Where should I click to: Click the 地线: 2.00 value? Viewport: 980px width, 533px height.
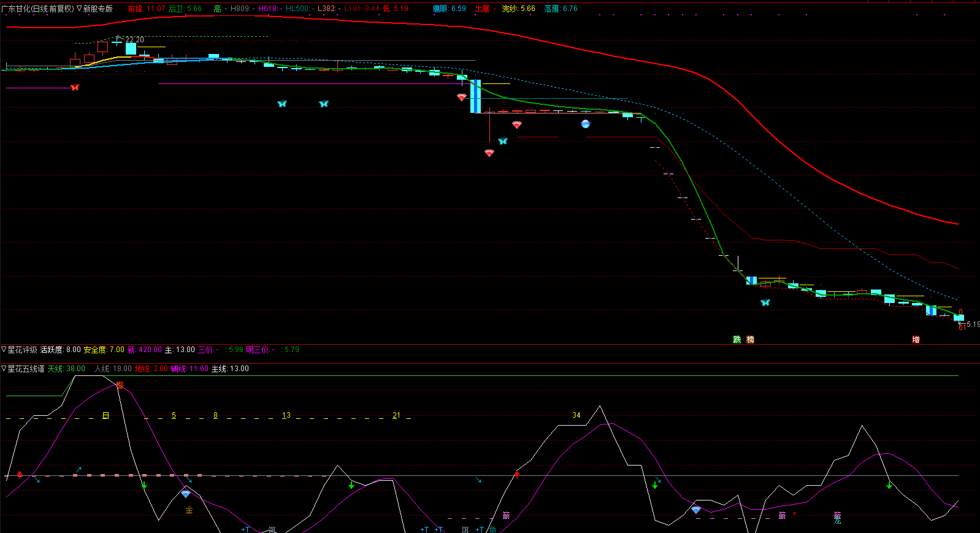pyautogui.click(x=151, y=369)
